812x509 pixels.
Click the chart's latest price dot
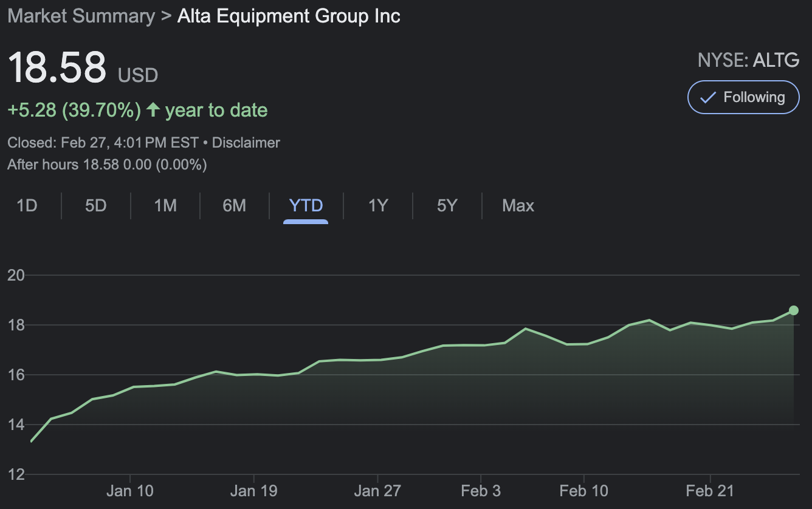click(794, 310)
